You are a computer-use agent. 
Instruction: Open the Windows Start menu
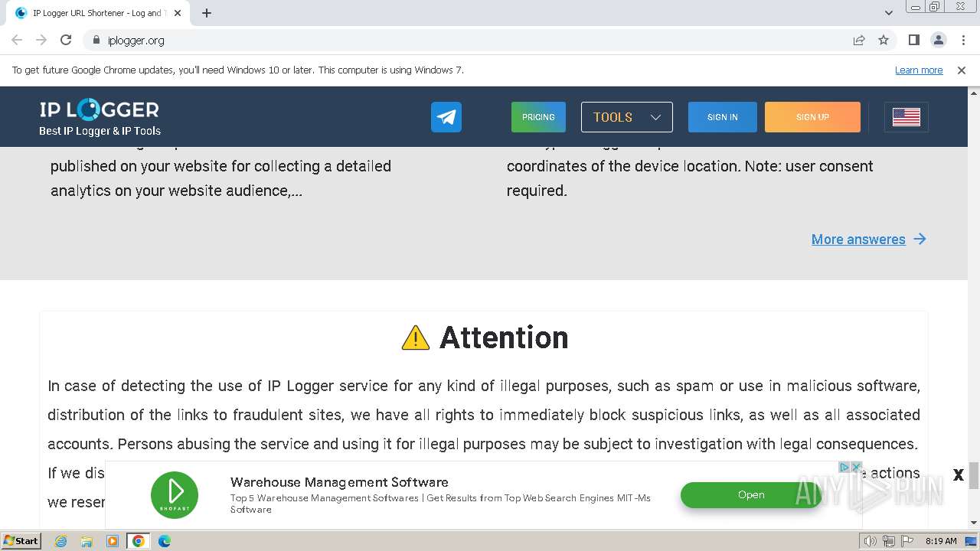(21, 540)
